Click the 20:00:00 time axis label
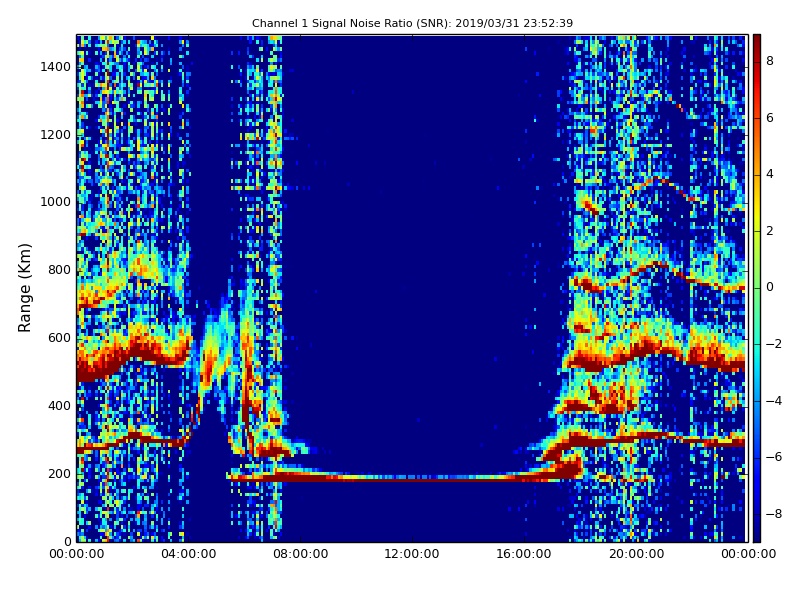The height and width of the screenshot is (600, 800). [x=636, y=554]
